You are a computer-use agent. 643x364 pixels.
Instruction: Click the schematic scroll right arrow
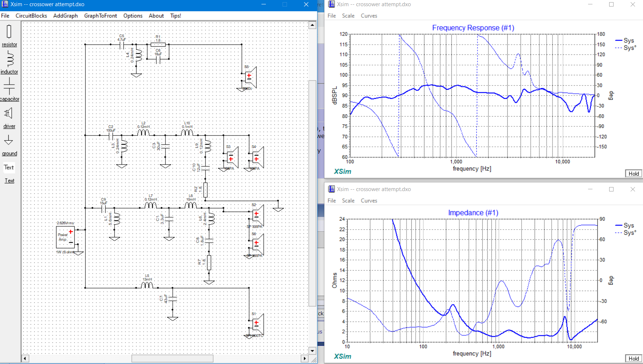pyautogui.click(x=305, y=359)
